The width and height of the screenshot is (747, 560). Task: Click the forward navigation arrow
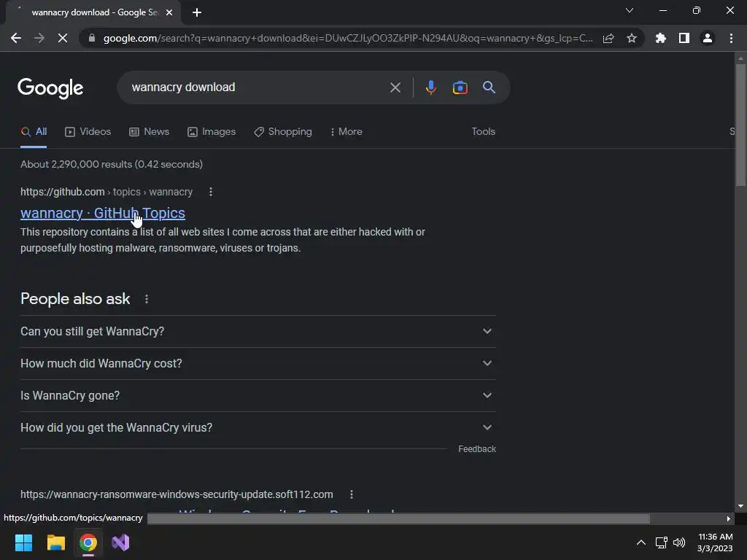39,38
